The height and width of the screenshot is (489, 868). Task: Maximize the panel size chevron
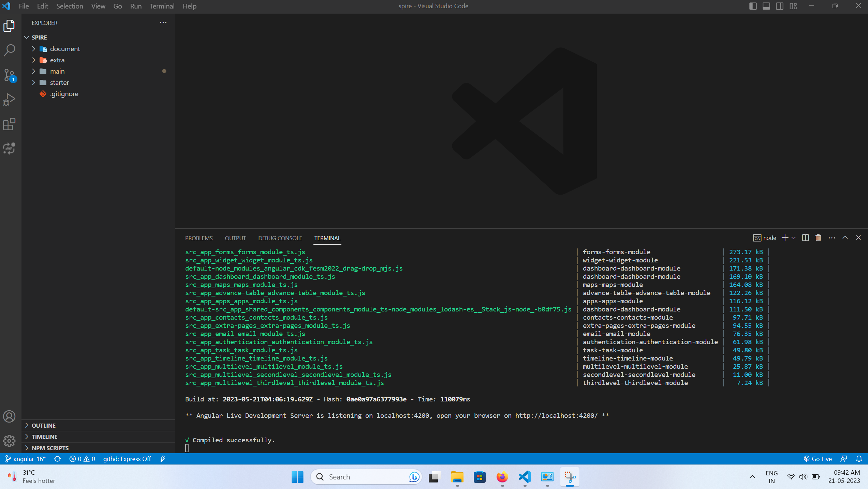coord(845,238)
